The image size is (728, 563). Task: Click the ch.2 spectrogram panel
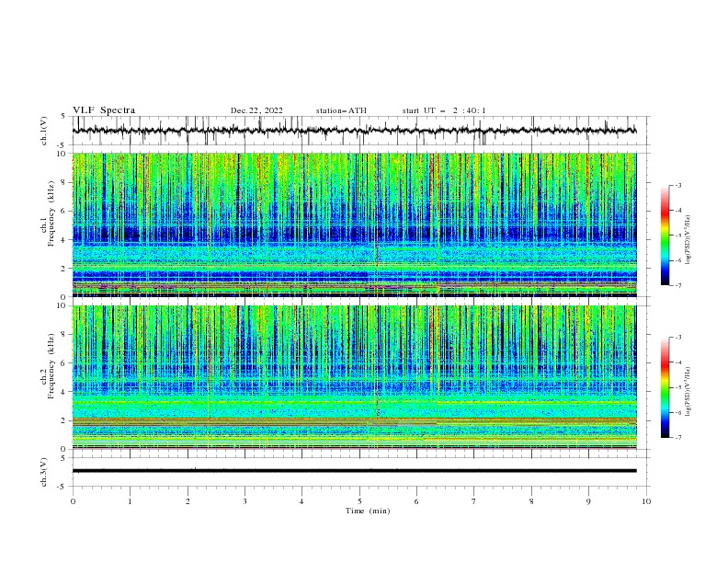[354, 377]
